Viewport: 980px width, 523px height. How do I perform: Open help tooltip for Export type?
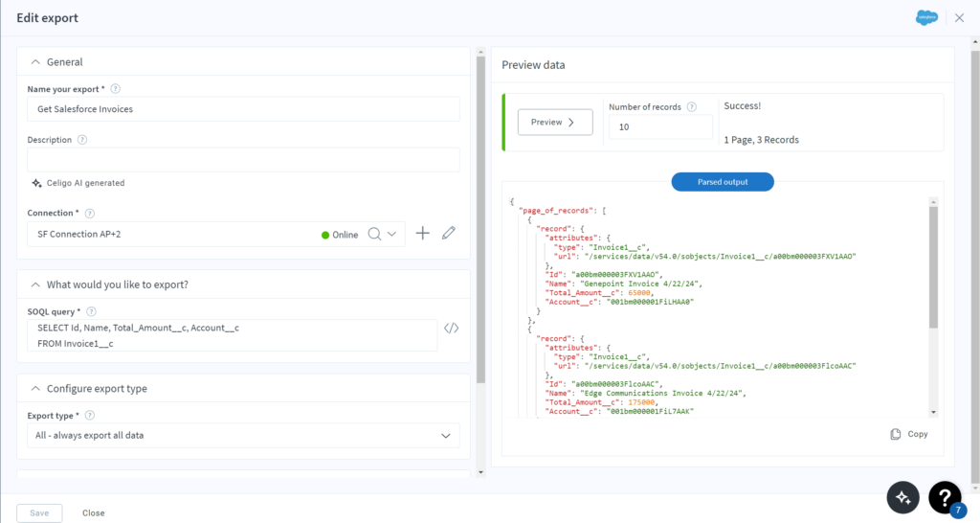click(x=89, y=416)
